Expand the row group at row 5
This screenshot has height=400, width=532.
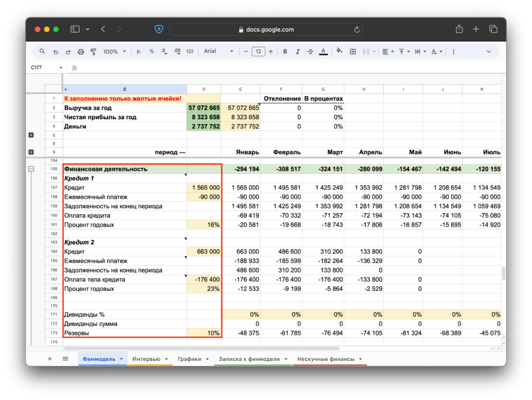(x=31, y=135)
